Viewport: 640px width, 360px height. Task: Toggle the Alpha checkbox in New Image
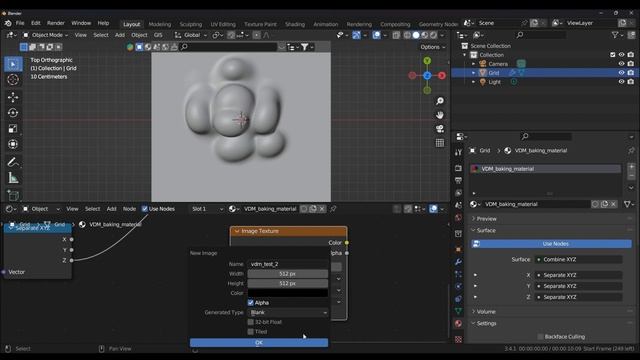(251, 302)
